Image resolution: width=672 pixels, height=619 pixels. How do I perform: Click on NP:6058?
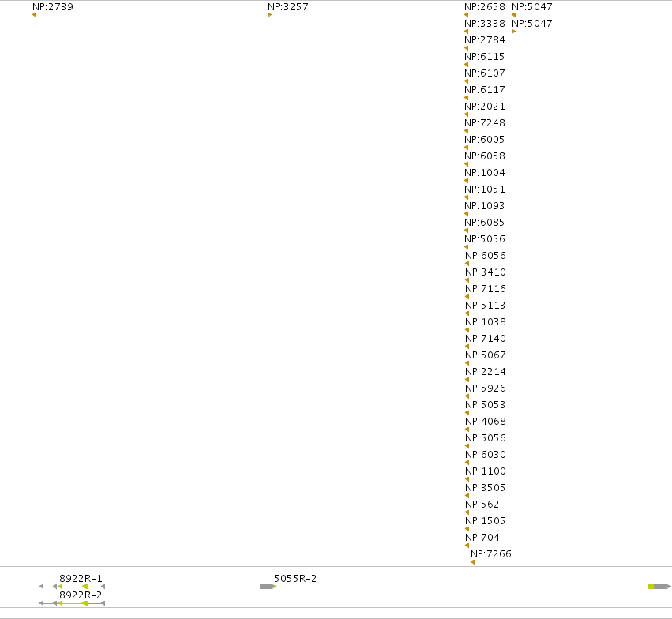tap(485, 156)
